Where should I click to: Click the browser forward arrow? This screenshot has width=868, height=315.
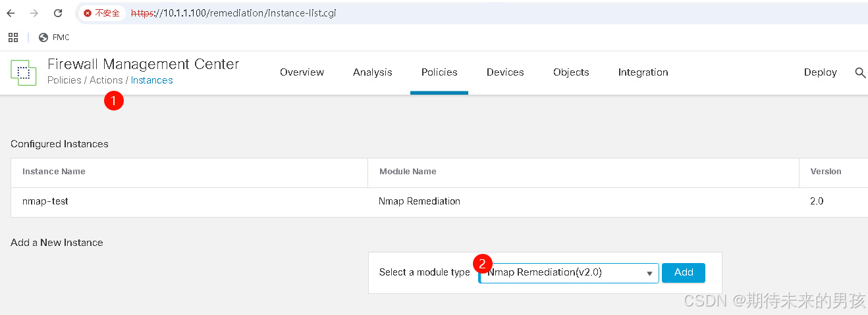point(34,13)
